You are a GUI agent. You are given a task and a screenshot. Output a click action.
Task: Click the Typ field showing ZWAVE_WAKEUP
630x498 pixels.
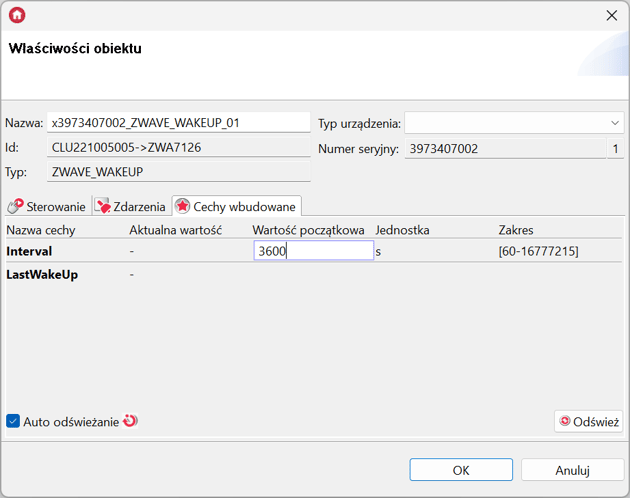tap(178, 172)
